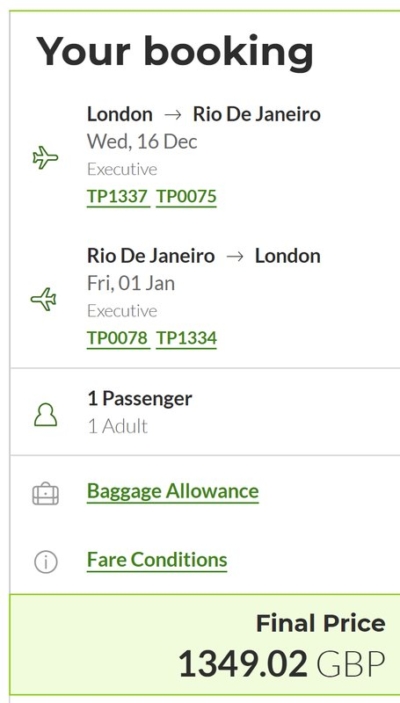Click the return flight airplane icon
Viewport: 400px width, 703px height.
click(43, 299)
